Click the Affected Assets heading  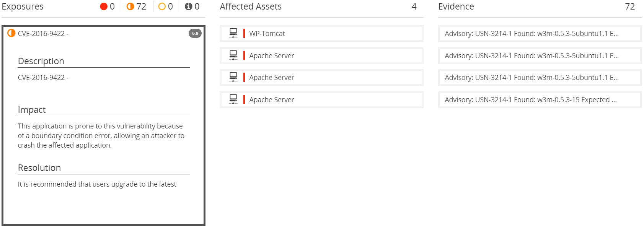[251, 7]
